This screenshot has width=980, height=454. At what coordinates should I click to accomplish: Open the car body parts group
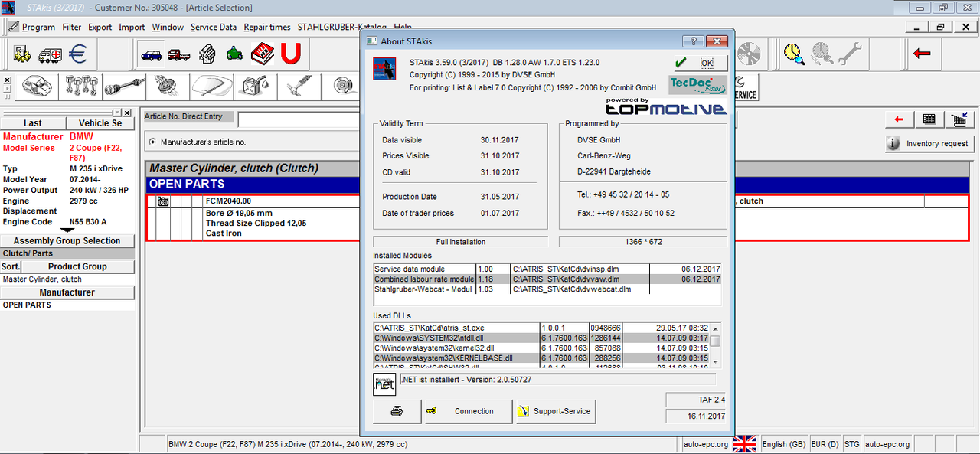click(x=38, y=87)
